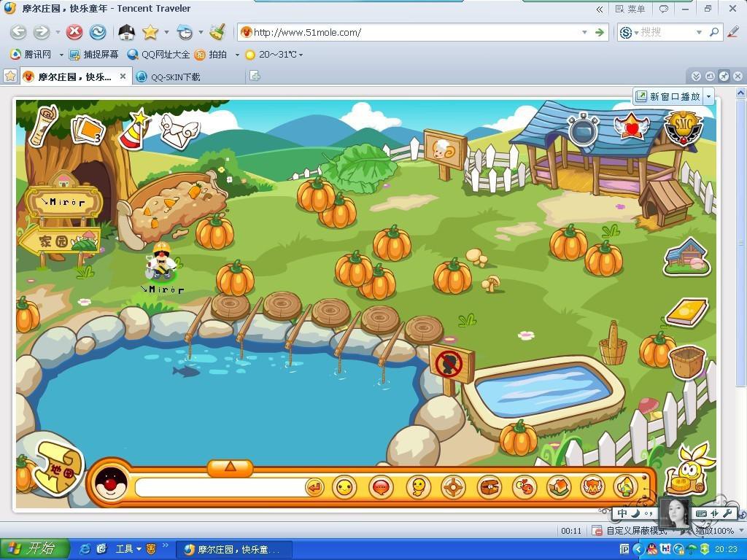Click the browser Forward arrow button
Viewport: 747px width, 560px height.
click(42, 32)
